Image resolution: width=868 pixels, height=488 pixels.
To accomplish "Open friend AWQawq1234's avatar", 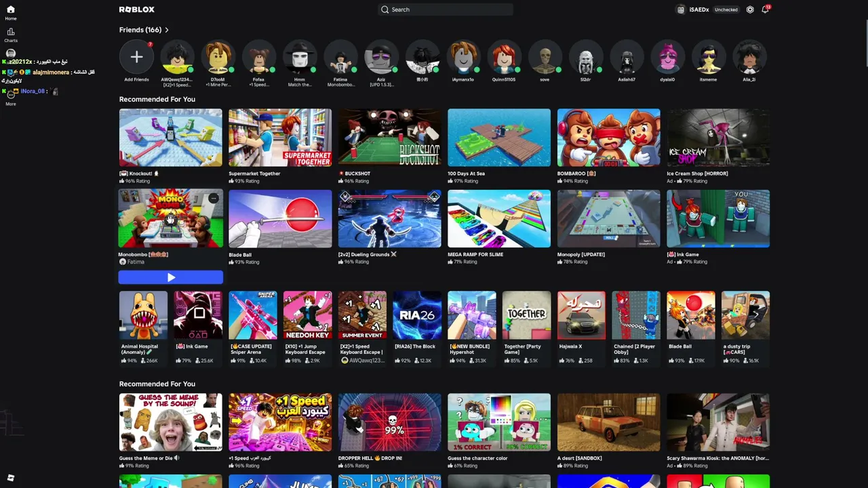I will (x=177, y=58).
